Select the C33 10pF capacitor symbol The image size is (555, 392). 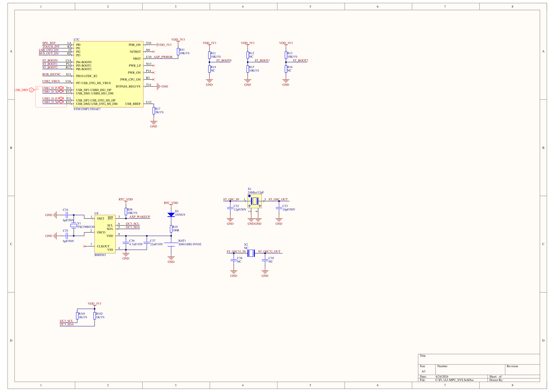click(x=279, y=208)
